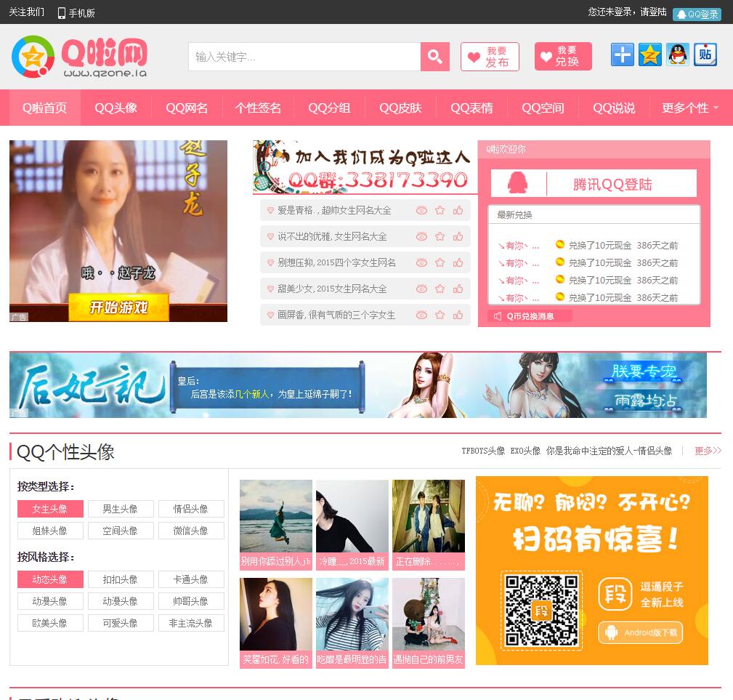Open QQ皮肤 nav tab
This screenshot has width=733, height=700.
pyautogui.click(x=400, y=108)
